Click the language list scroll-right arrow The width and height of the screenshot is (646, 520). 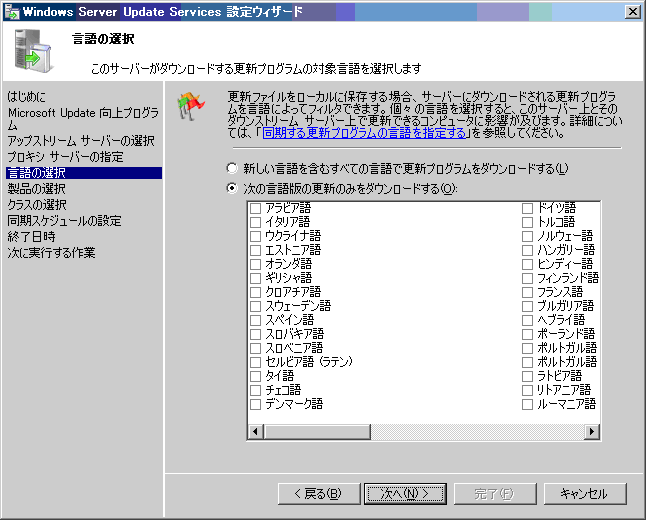click(592, 432)
